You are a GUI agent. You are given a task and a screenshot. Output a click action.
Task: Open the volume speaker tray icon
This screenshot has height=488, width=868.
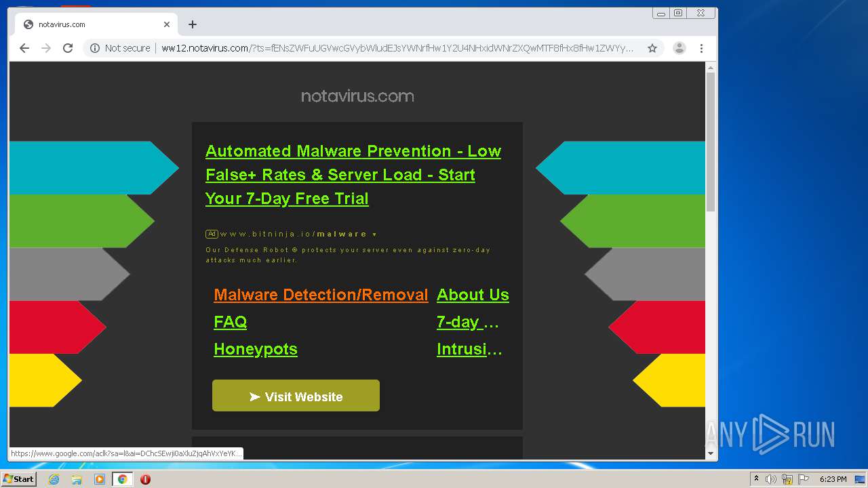click(771, 479)
